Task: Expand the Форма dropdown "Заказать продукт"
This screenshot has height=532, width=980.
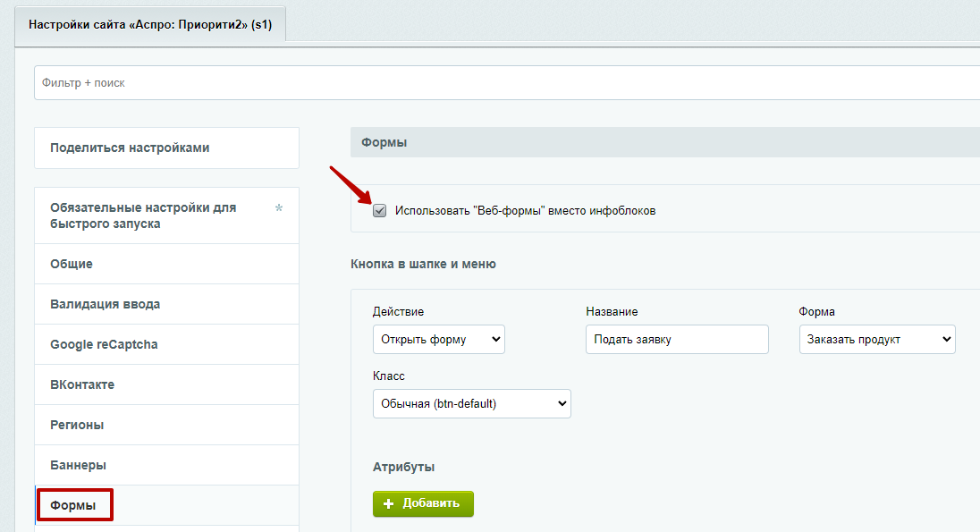Action: coord(877,340)
